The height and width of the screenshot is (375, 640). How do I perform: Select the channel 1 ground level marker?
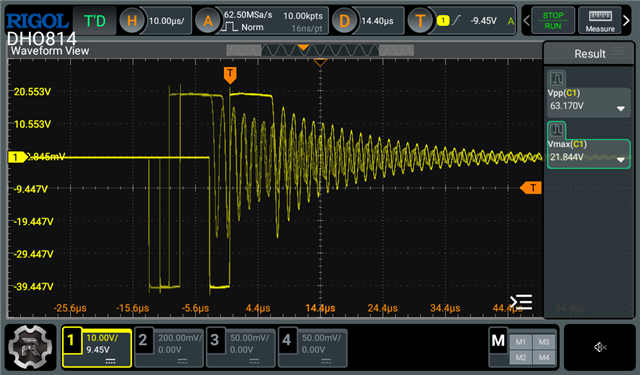[x=18, y=157]
